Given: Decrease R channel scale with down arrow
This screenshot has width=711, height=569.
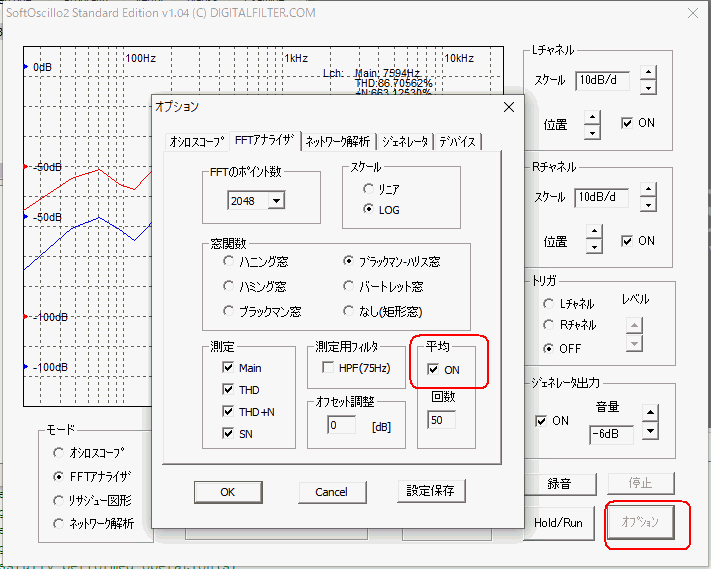Looking at the screenshot, I should tap(648, 205).
